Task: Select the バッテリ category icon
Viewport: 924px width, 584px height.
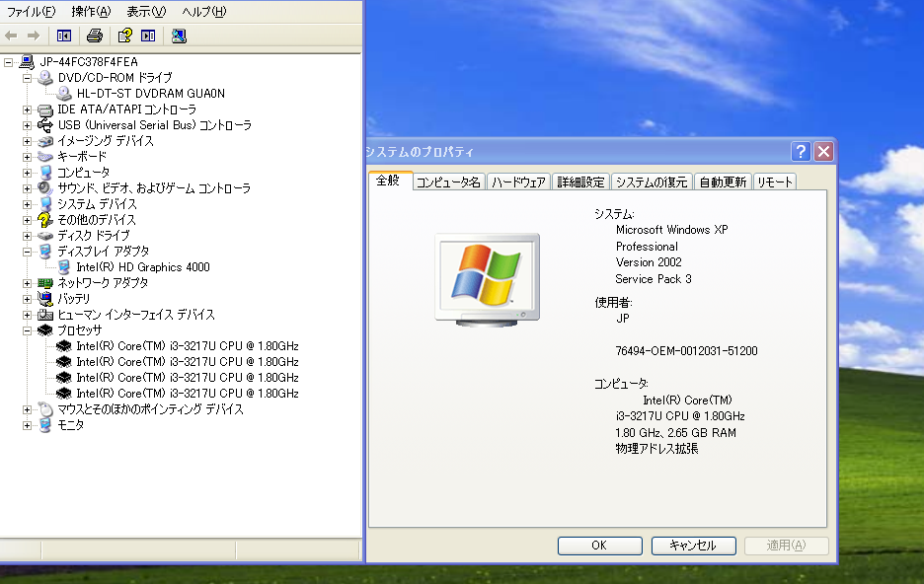Action: (45, 299)
